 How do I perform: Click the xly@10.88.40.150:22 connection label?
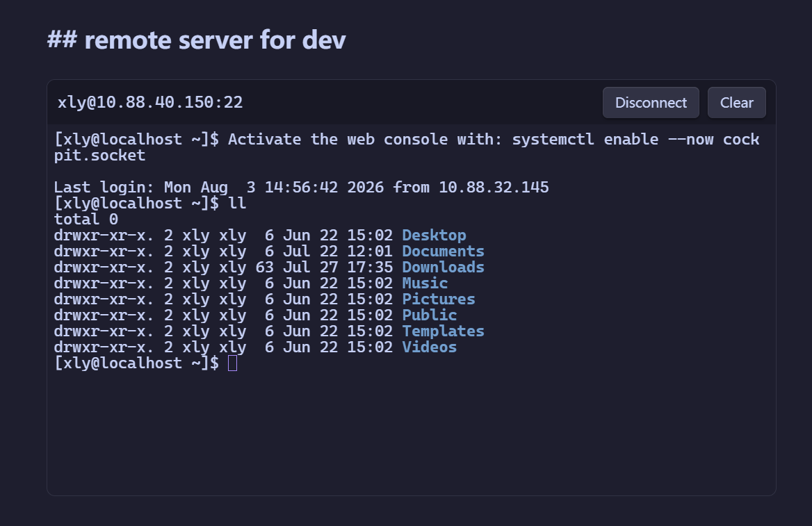(x=150, y=103)
